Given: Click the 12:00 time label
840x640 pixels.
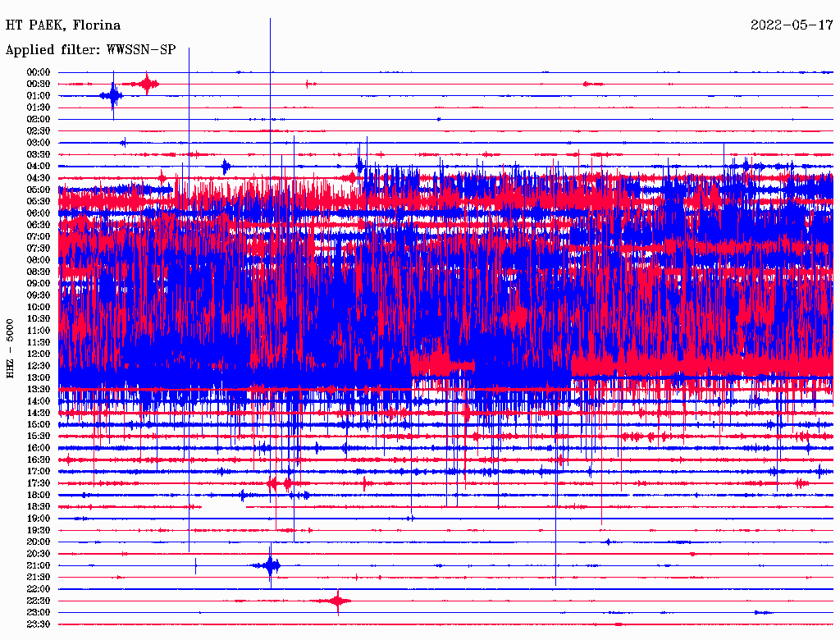Looking at the screenshot, I should pyautogui.click(x=39, y=354).
